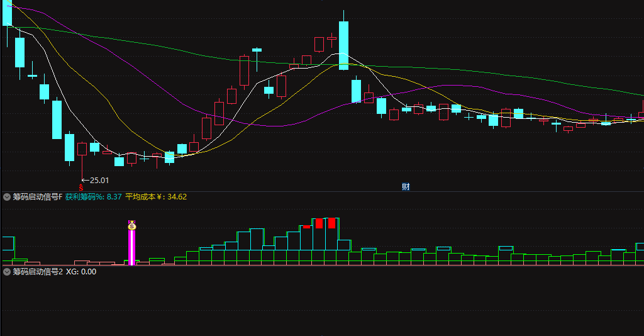
Task: Collapse the 筹码启动信号2 indicator panel chevron
Action: pos(6,272)
